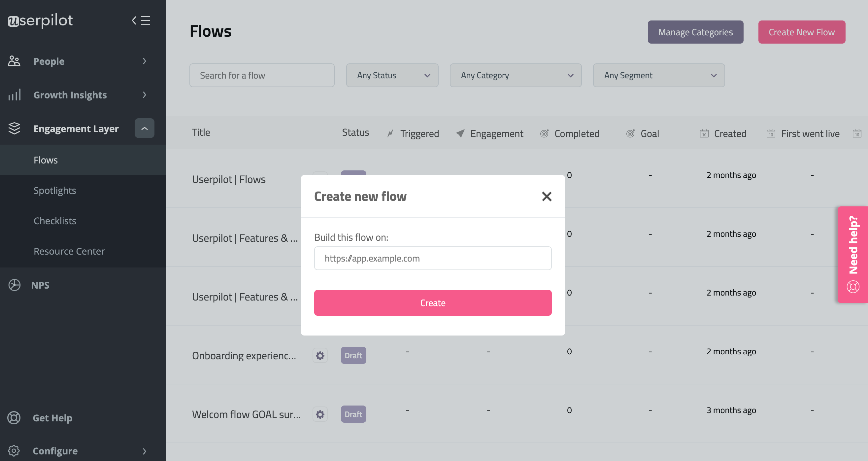
Task: Click the URL input field in modal
Action: [x=432, y=258]
